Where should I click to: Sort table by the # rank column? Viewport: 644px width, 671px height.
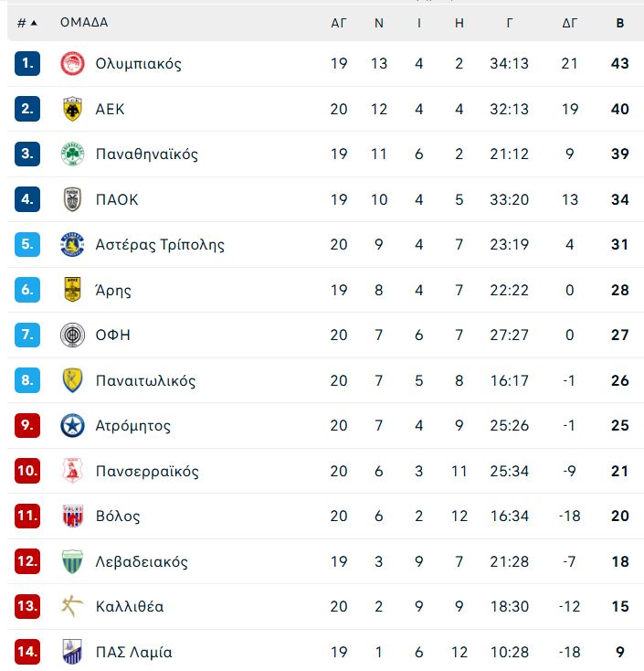point(26,23)
